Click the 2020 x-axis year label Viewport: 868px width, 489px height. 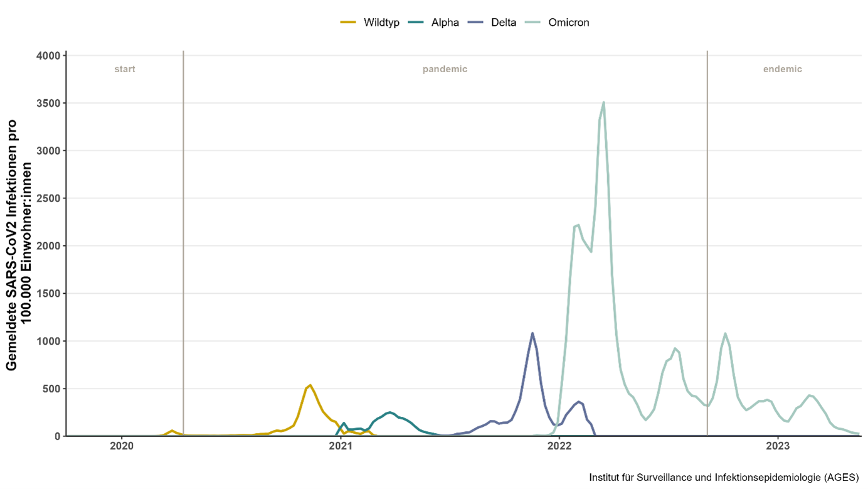coord(122,446)
